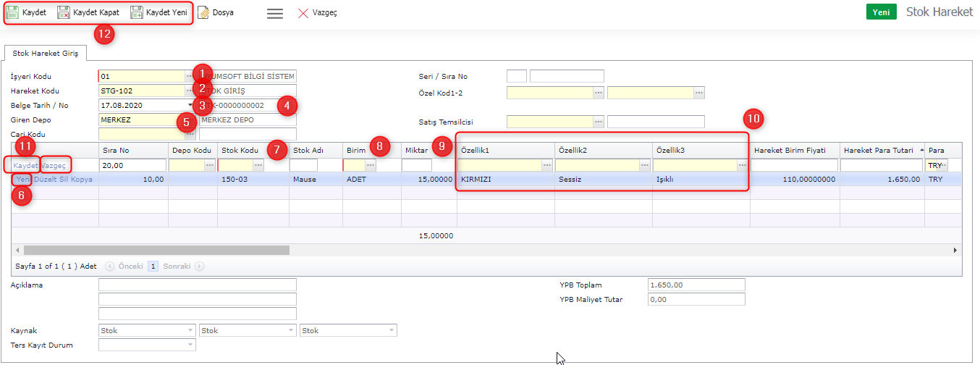Viewport: 980px width, 365px height.
Task: Click sort arrow on Hareket Para Tutari column
Action: (x=921, y=150)
